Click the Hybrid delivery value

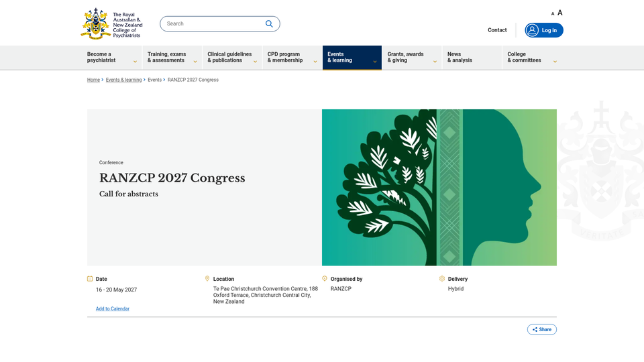455,289
